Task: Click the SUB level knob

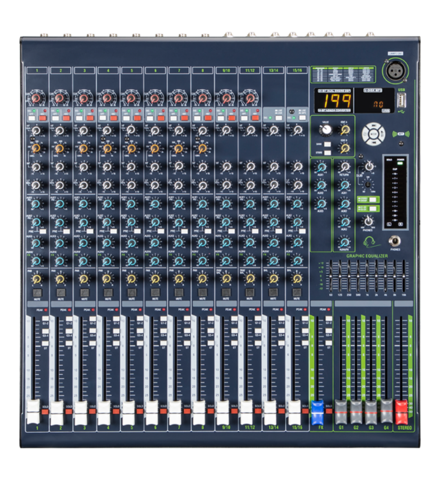Action: 369,166
